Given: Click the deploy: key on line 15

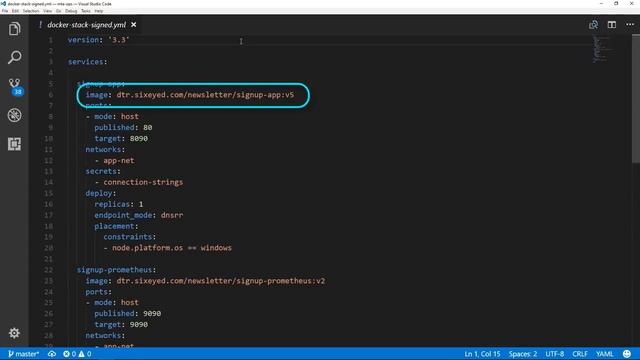Looking at the screenshot, I should [x=101, y=193].
